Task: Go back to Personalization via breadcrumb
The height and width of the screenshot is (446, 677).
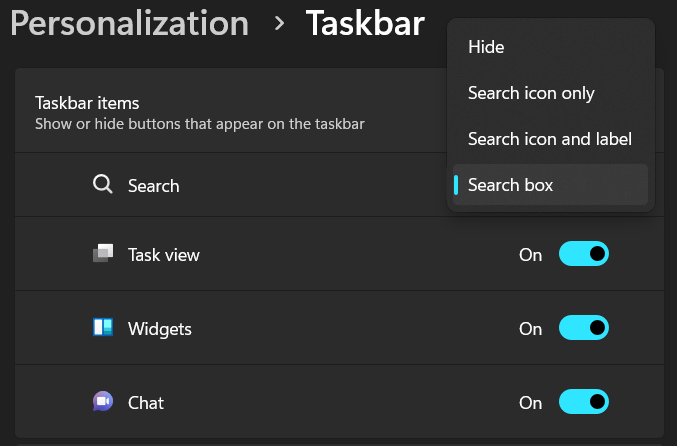Action: point(129,23)
